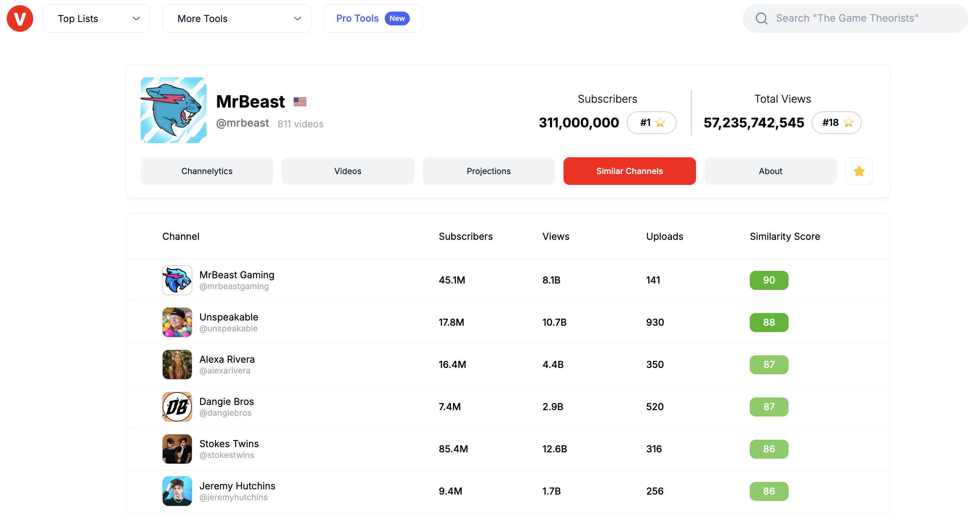This screenshot has width=980, height=514.
Task: Open the Videos tab
Action: [348, 171]
